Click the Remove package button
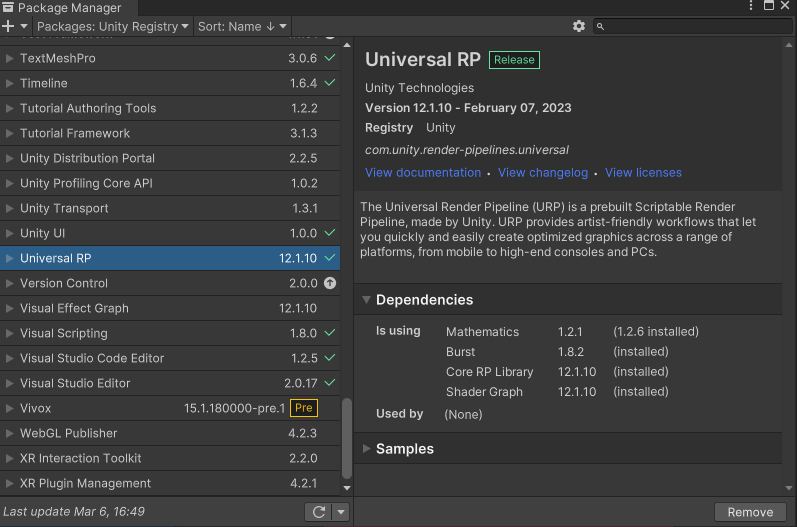The height and width of the screenshot is (527, 797). pyautogui.click(x=750, y=512)
